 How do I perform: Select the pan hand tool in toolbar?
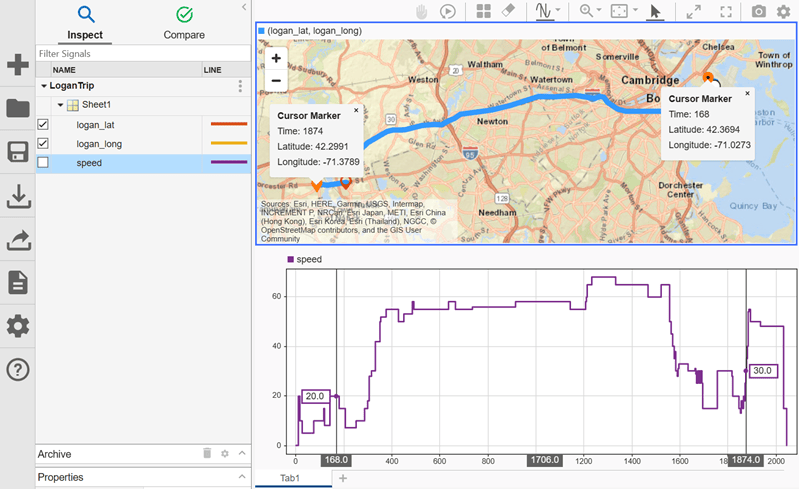coord(421,11)
